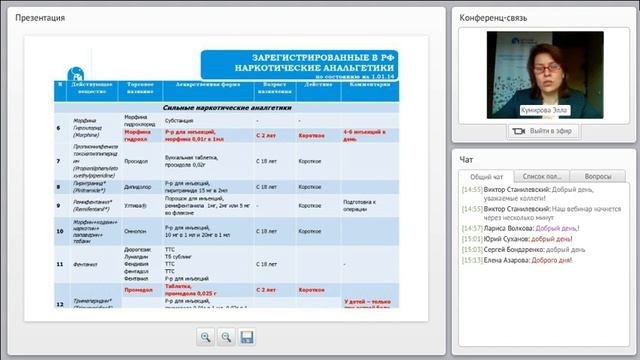Zoom out of the presentation slide
The width and height of the screenshot is (640, 360).
point(226,337)
